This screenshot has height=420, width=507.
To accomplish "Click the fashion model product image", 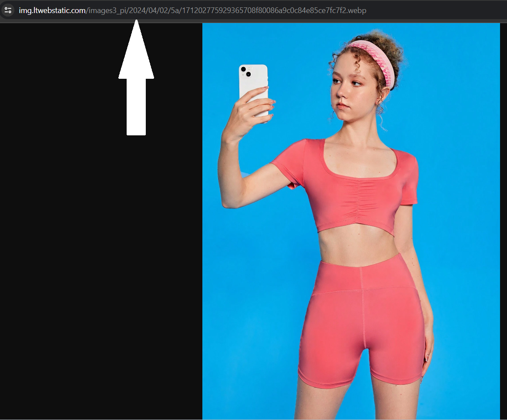I will [x=351, y=221].
